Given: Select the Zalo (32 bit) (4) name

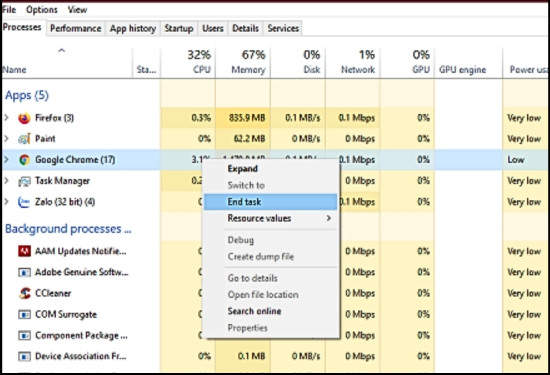Looking at the screenshot, I should [x=65, y=202].
